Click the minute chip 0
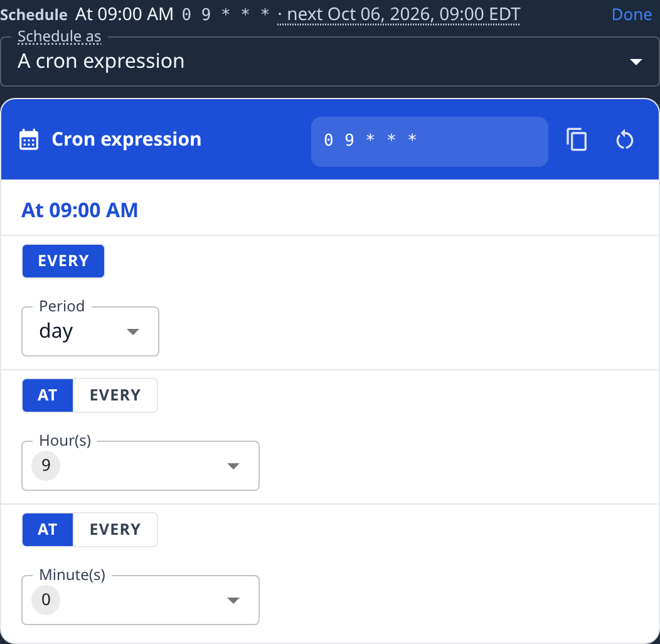The image size is (660, 644). [x=46, y=600]
